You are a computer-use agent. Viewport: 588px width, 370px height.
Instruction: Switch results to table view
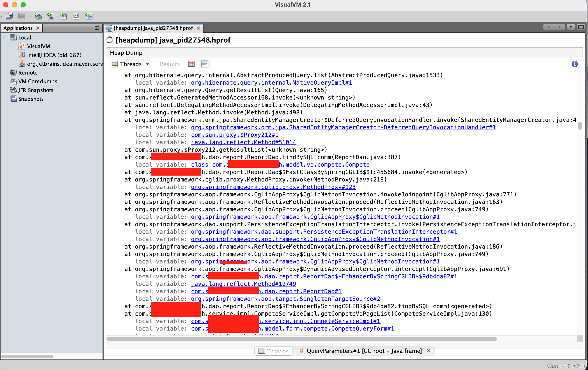click(x=191, y=64)
